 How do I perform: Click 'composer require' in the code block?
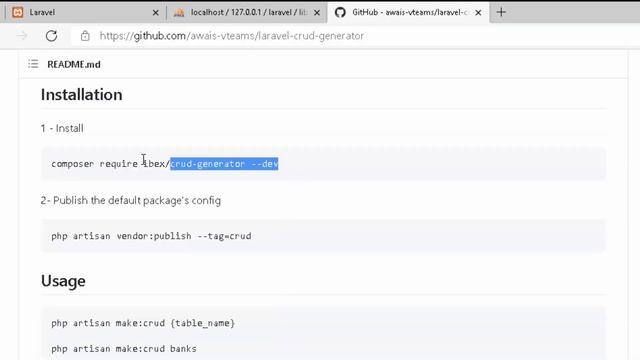(94, 164)
